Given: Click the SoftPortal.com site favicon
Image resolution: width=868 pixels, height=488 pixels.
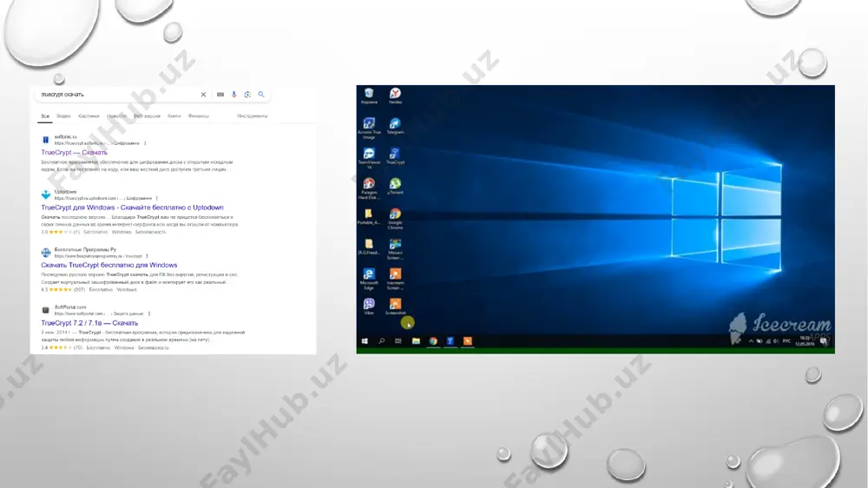Looking at the screenshot, I should click(x=46, y=310).
